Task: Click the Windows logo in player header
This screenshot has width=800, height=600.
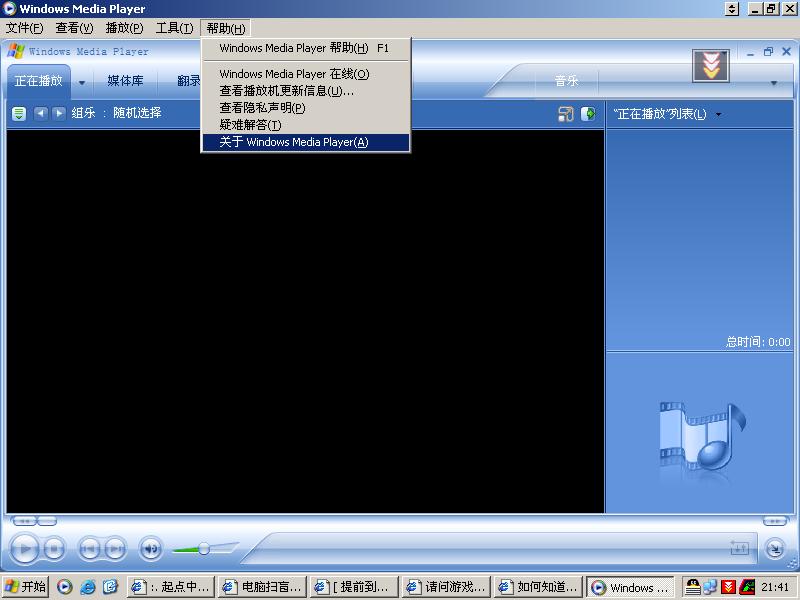Action: click(x=16, y=51)
